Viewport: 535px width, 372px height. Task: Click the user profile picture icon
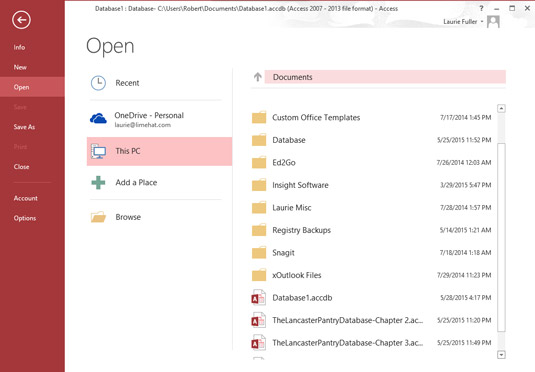click(x=493, y=22)
